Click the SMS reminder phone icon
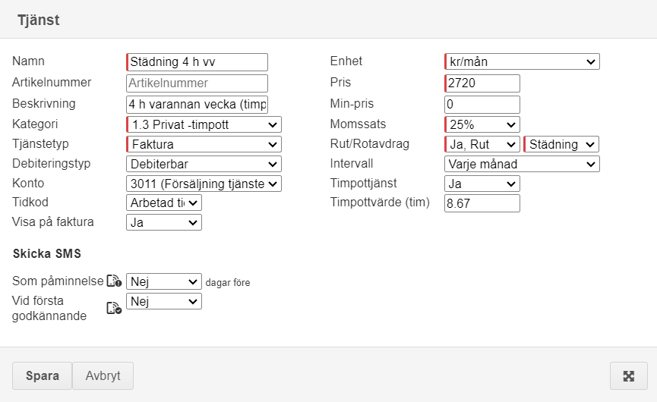 click(x=114, y=282)
